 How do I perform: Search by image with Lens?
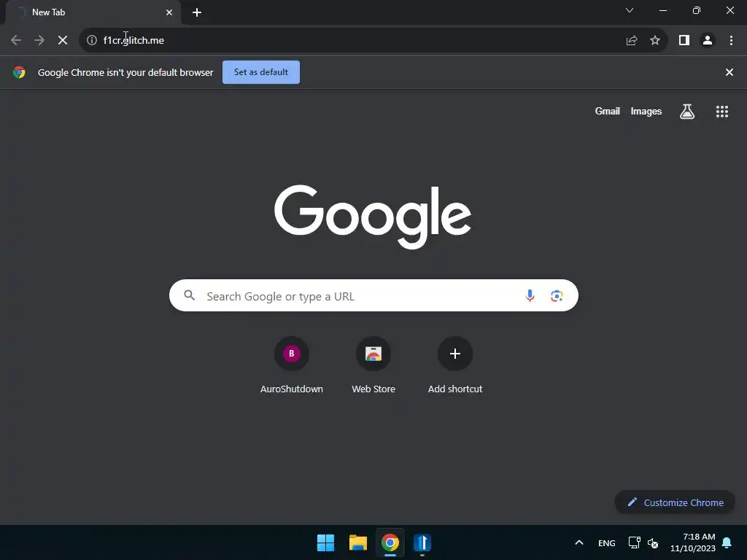[557, 296]
